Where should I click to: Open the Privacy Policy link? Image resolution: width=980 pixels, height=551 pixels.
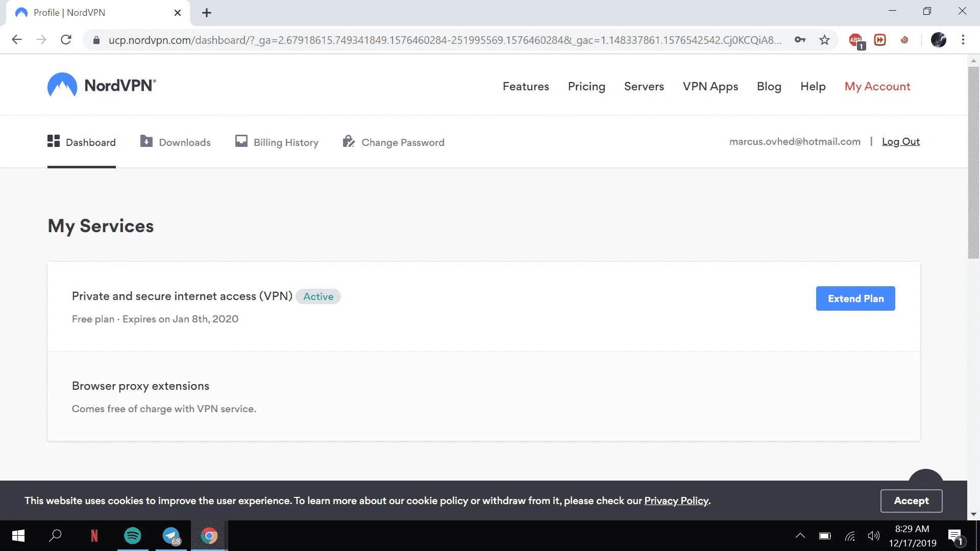[x=676, y=500]
